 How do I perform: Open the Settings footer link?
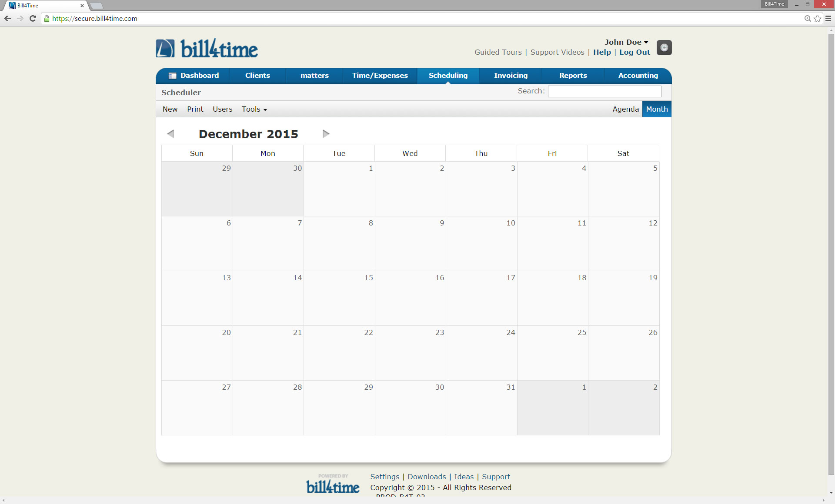coord(384,477)
